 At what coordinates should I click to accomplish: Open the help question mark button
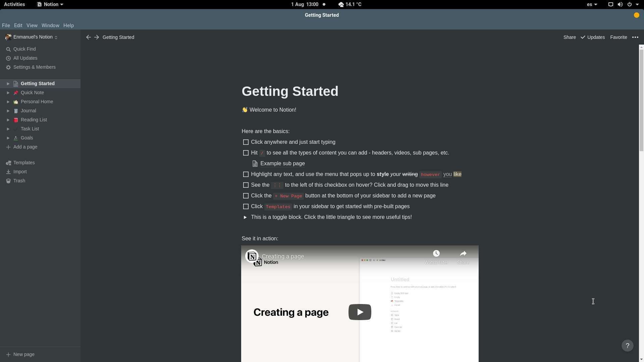pos(627,346)
